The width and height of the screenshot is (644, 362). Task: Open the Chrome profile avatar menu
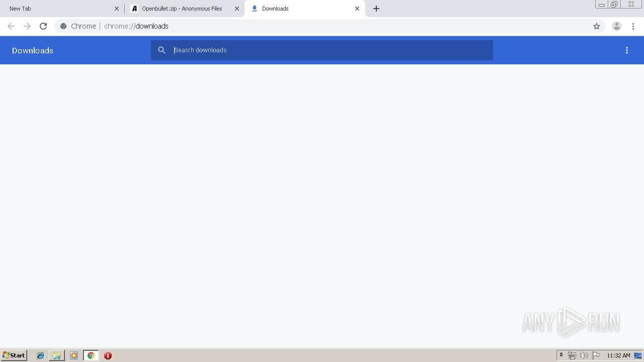click(x=617, y=26)
